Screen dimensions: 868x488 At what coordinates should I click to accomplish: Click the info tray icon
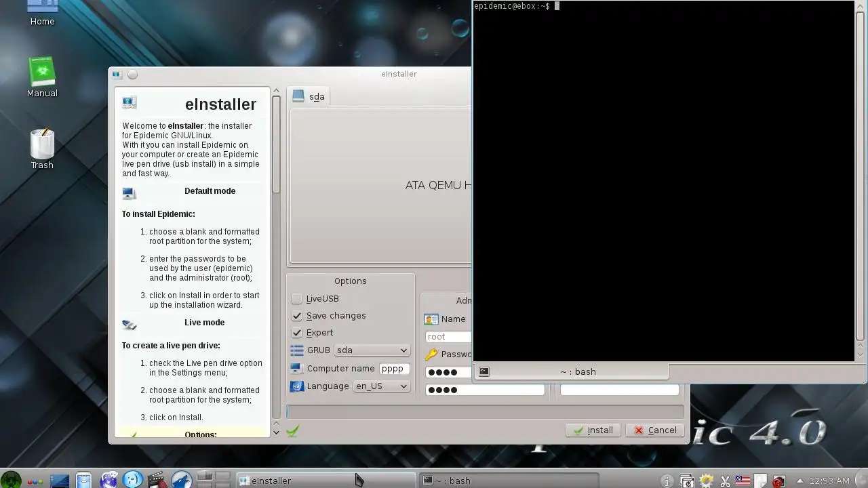click(667, 481)
